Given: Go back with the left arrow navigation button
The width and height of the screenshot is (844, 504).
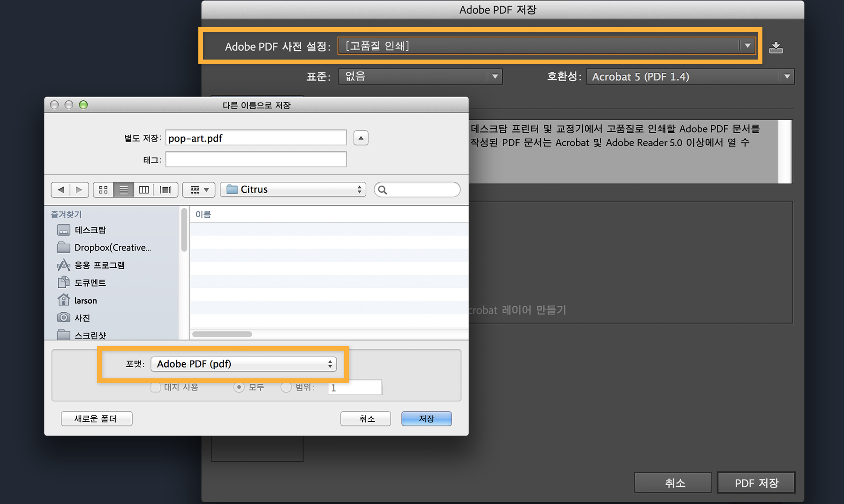Looking at the screenshot, I should (60, 189).
